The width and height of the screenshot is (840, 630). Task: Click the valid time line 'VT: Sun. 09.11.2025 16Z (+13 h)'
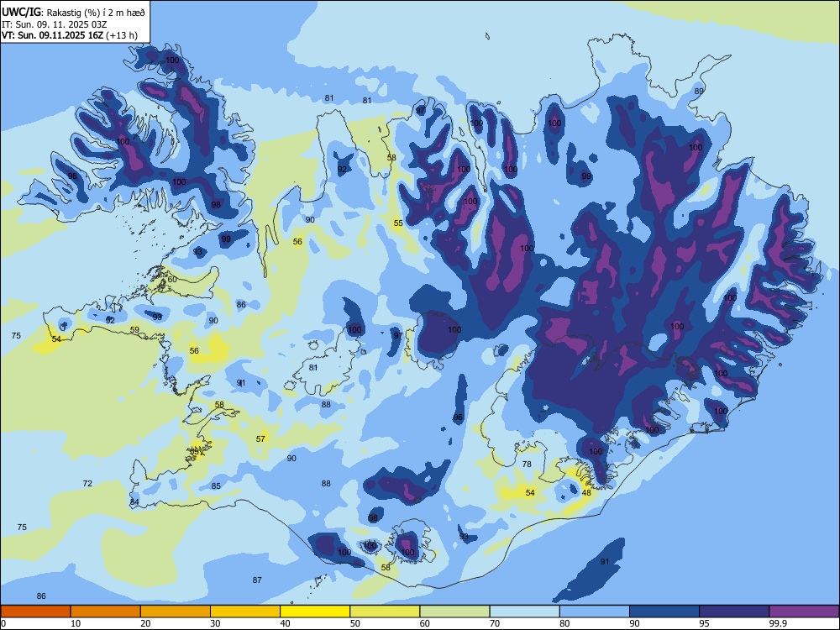[70, 35]
